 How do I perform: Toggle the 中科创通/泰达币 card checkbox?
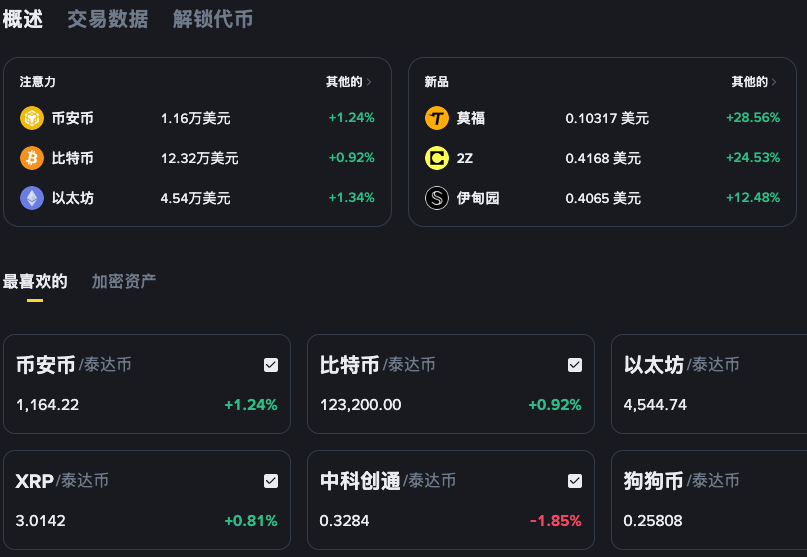[575, 481]
